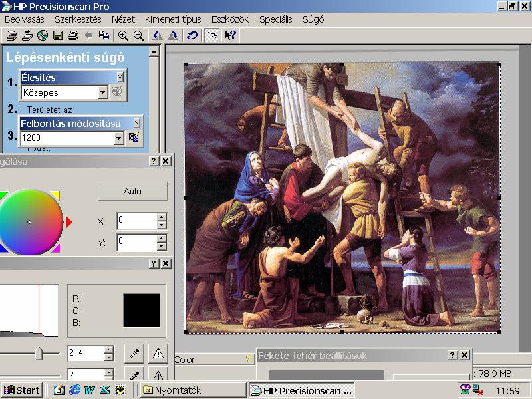
Task: Activate the What's This help pointer
Action: pos(230,35)
